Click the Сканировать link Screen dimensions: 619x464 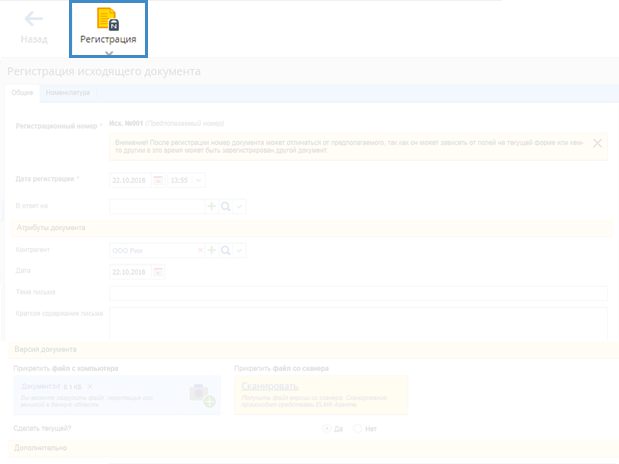tap(268, 385)
